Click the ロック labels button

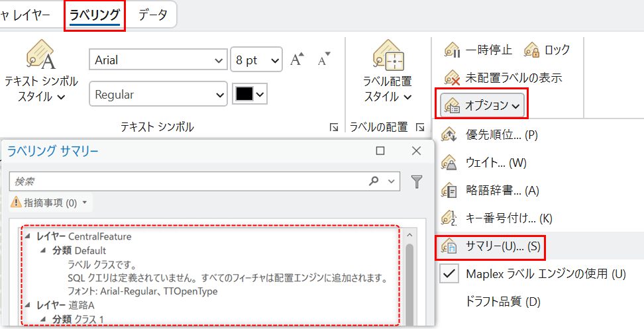coord(547,50)
